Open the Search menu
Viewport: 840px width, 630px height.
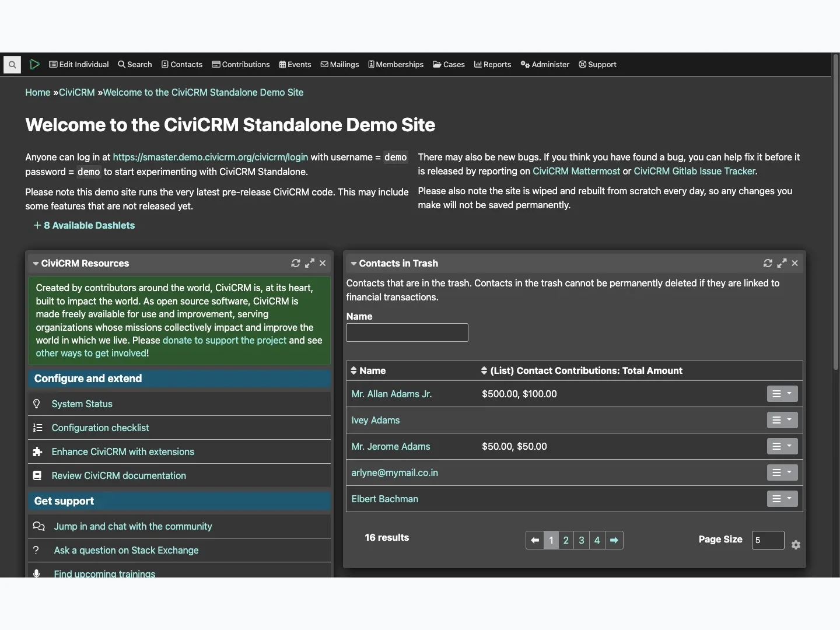[x=135, y=64]
